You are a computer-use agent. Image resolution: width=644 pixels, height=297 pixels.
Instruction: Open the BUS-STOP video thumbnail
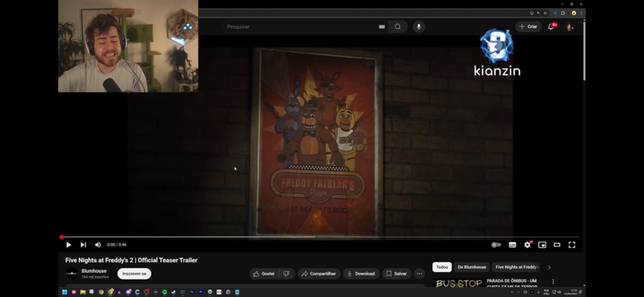(x=458, y=283)
